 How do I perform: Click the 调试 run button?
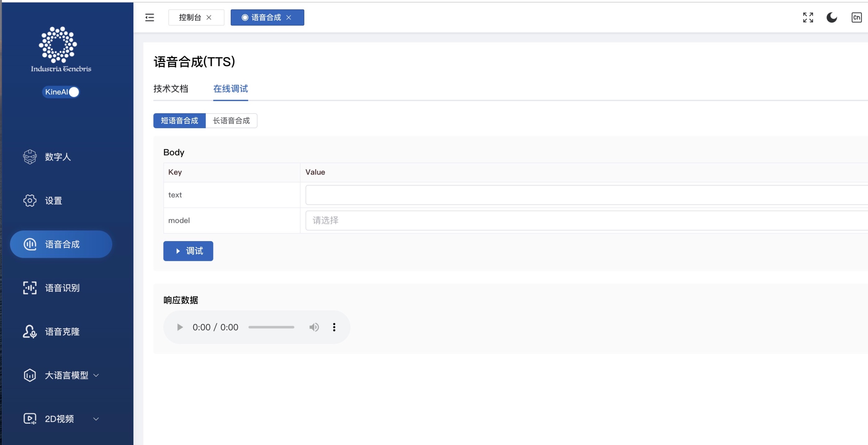point(188,251)
